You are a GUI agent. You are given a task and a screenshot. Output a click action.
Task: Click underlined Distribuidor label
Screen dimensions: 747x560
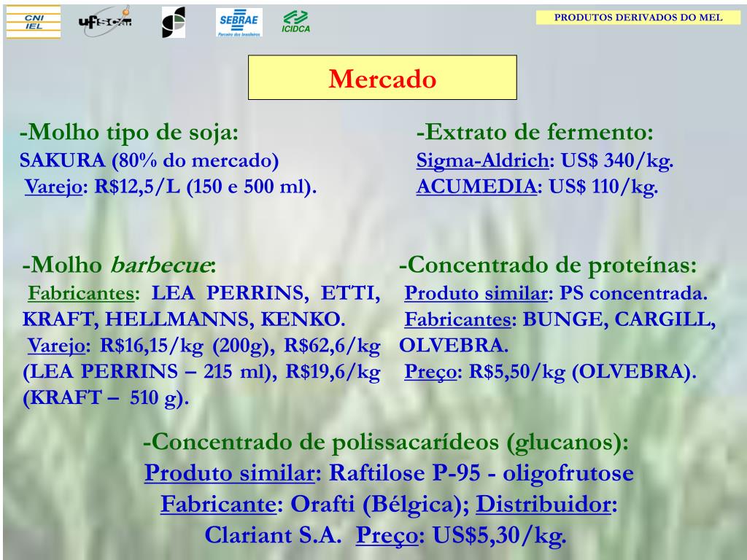click(543, 504)
